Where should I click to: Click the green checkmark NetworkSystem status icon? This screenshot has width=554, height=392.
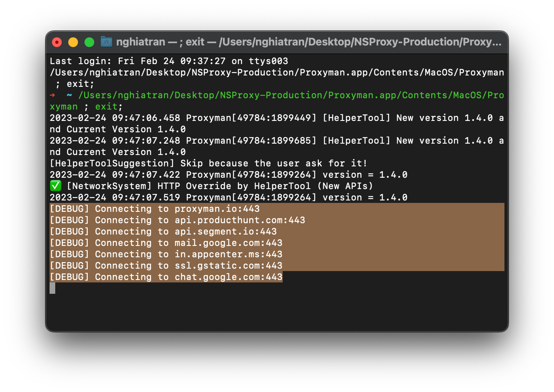pyautogui.click(x=55, y=186)
